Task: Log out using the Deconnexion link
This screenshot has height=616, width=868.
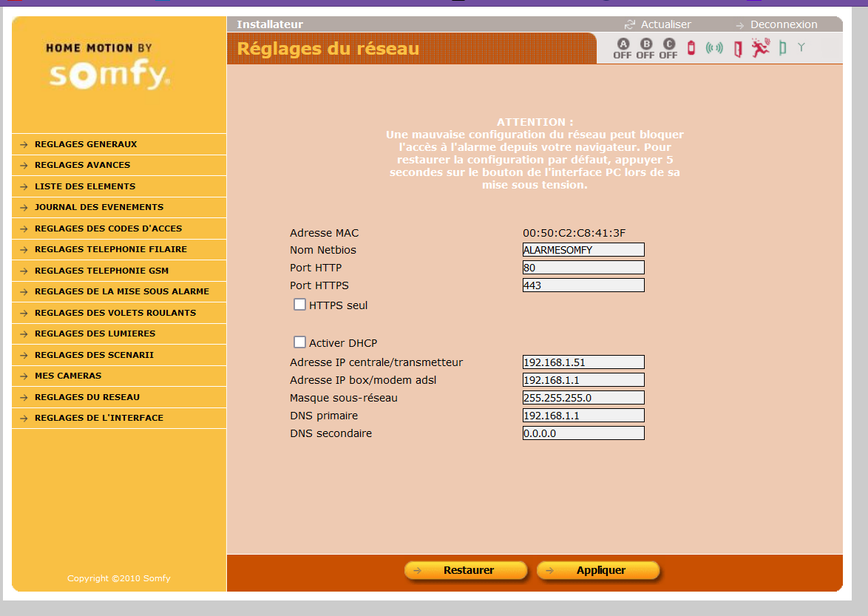Action: (783, 24)
